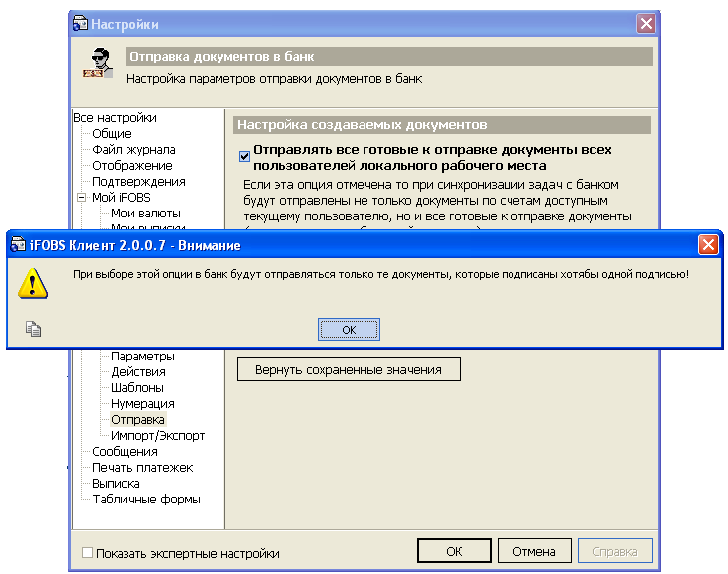Select 'Отображение' in the settings tree

click(132, 165)
